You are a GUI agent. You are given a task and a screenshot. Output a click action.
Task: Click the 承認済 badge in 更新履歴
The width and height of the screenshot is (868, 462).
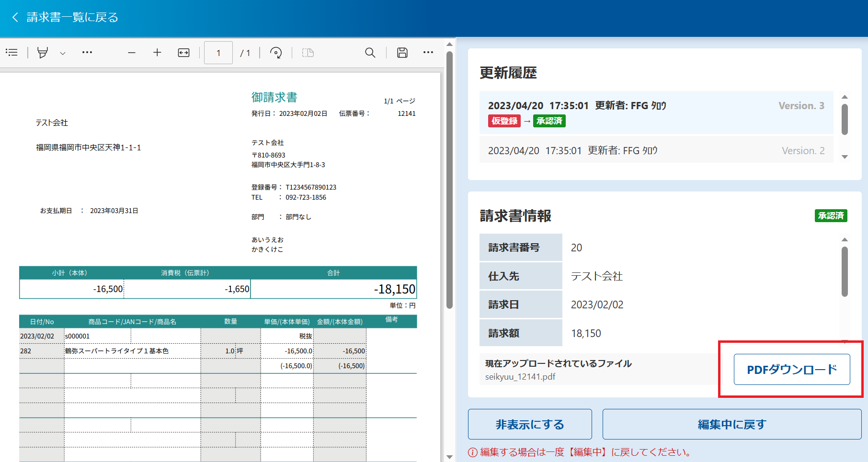pyautogui.click(x=549, y=121)
